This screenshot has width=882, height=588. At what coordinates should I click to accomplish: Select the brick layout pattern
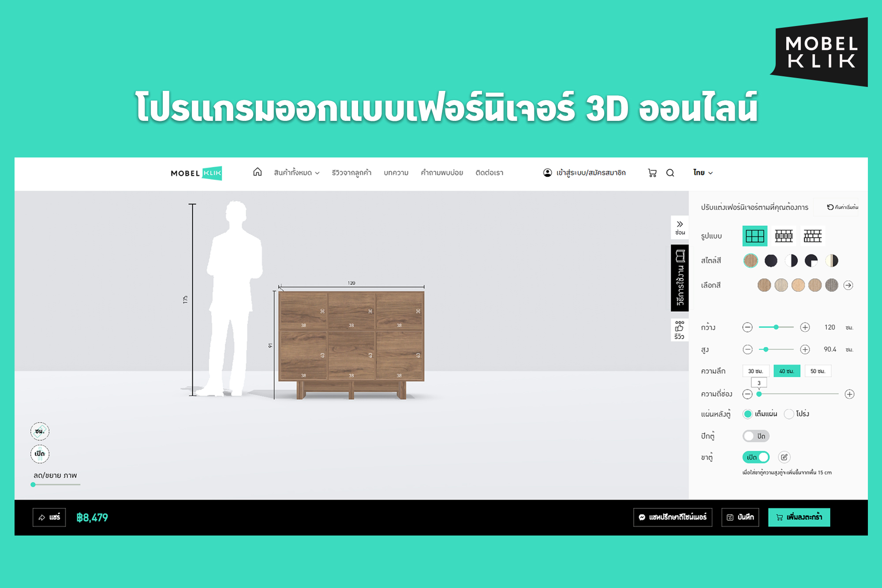click(784, 236)
